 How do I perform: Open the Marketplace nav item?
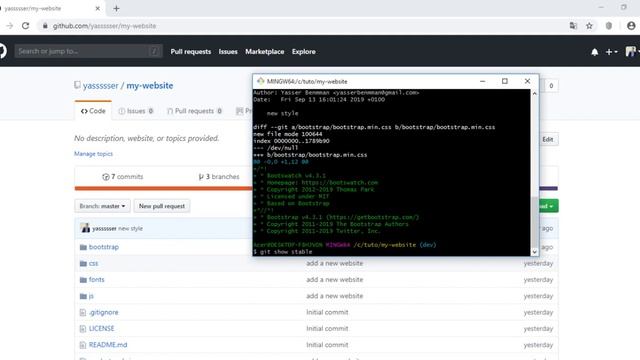[x=264, y=52]
